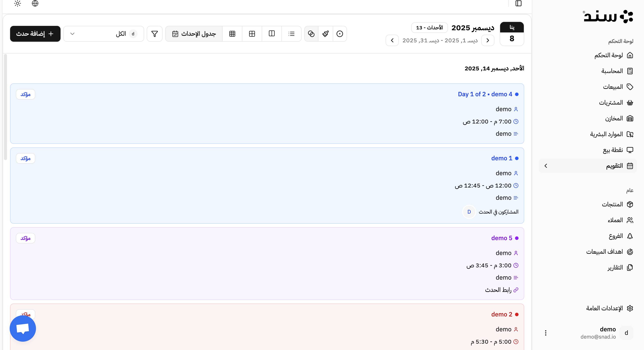
Task: Click the sun theme toggle icon
Action: (x=18, y=4)
